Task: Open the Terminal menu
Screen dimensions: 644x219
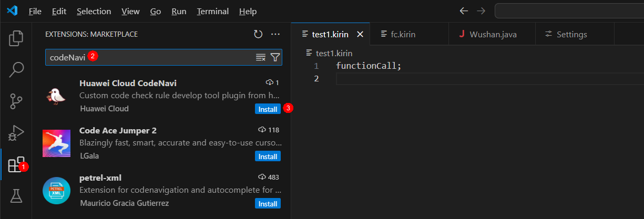Action: (213, 11)
